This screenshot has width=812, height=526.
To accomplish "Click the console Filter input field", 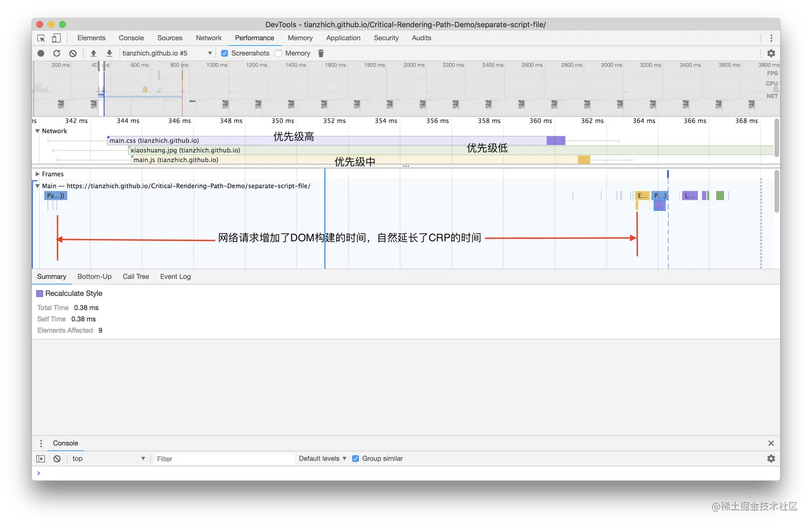I will pos(224,459).
